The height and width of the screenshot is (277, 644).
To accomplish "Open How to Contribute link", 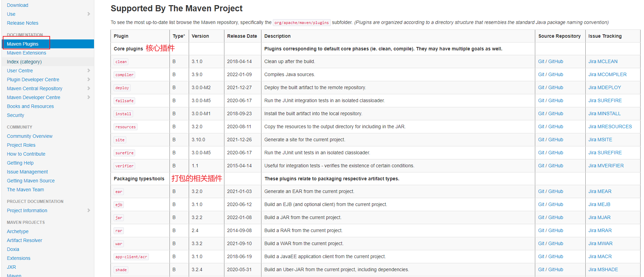I will tap(26, 154).
